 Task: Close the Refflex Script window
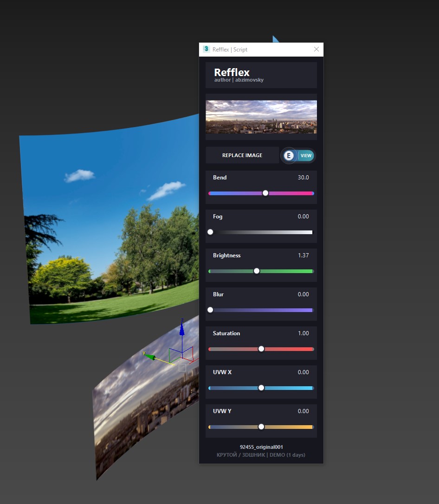click(x=316, y=49)
